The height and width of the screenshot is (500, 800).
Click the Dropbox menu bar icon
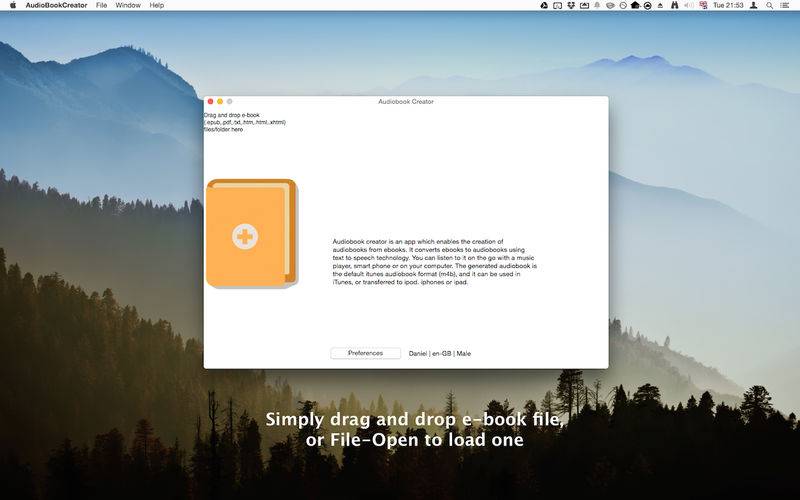click(571, 5)
